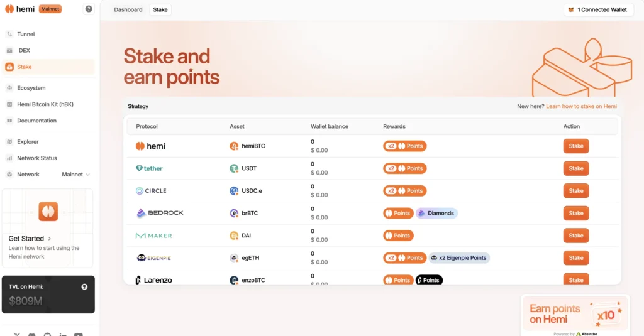Click the MetaMask fox wallet icon
The width and height of the screenshot is (644, 336).
tap(571, 9)
